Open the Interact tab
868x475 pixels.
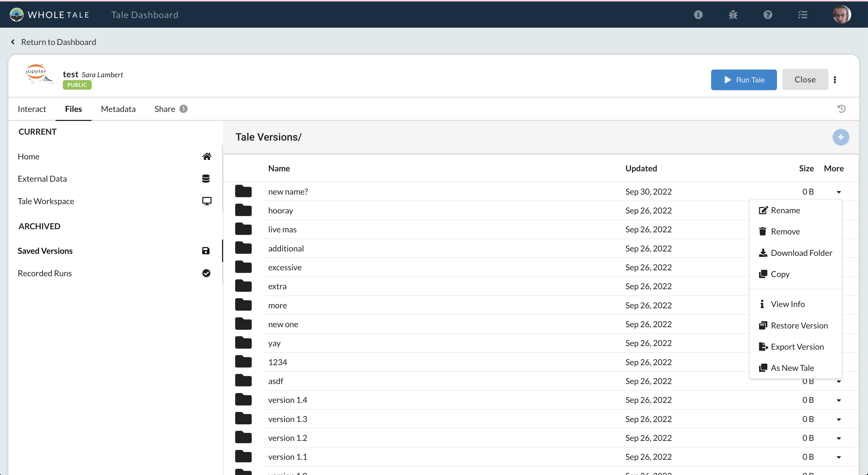32,109
